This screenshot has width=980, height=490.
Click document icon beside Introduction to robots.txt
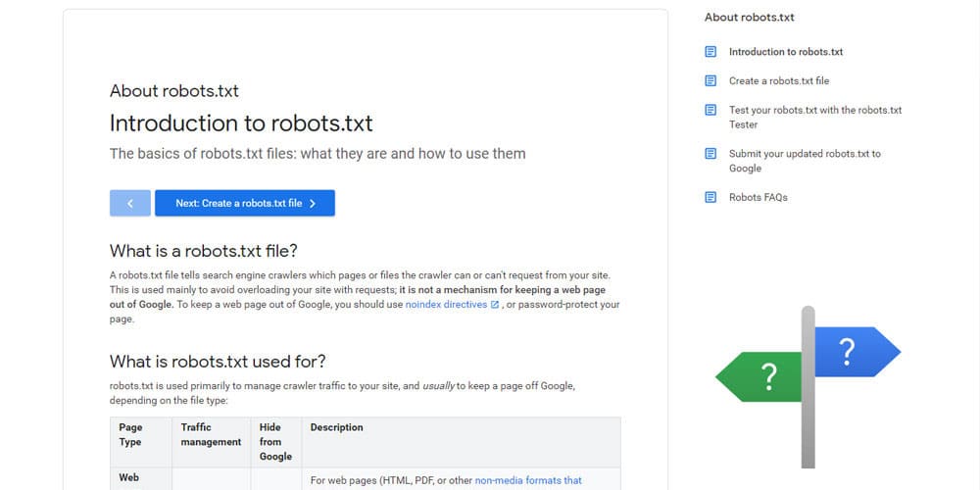tap(710, 52)
